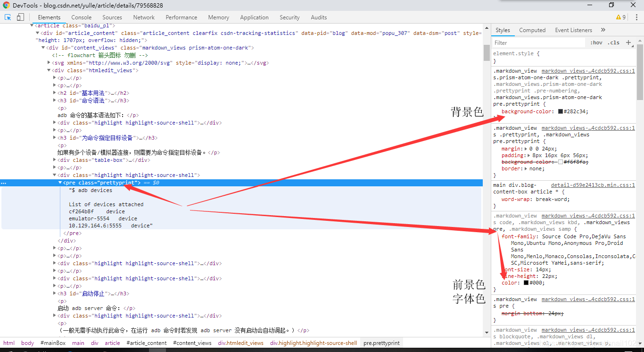Select article in the breadcrumb bar

click(x=112, y=343)
